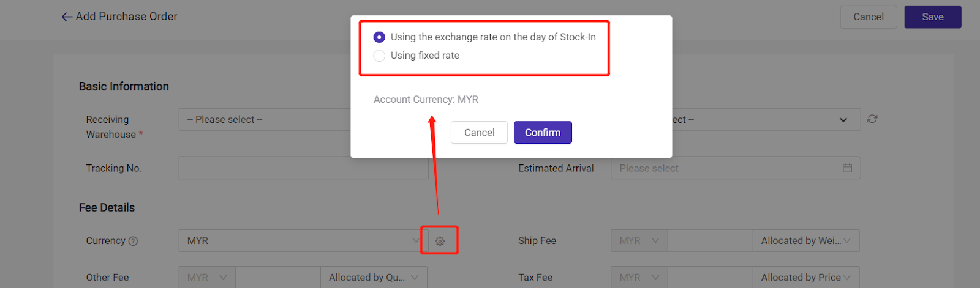Screen dimensions: 980x288
Task: Open Ship Fee currency MYR dropdown
Action: [x=639, y=241]
